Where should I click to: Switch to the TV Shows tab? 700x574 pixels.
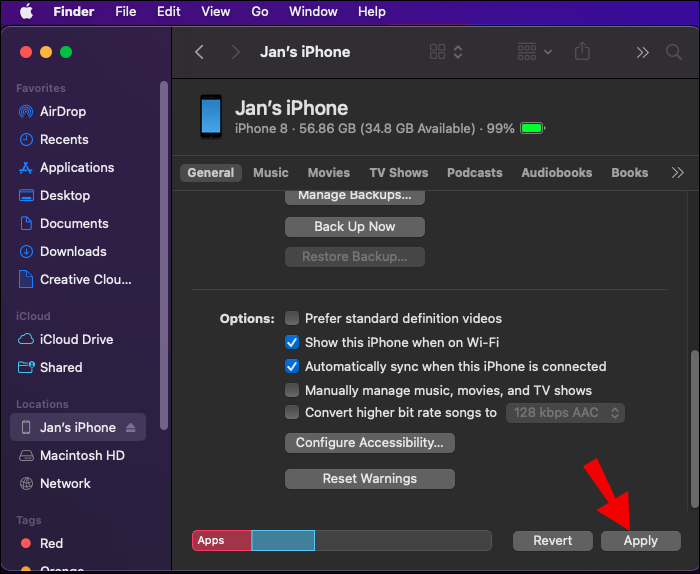point(399,173)
